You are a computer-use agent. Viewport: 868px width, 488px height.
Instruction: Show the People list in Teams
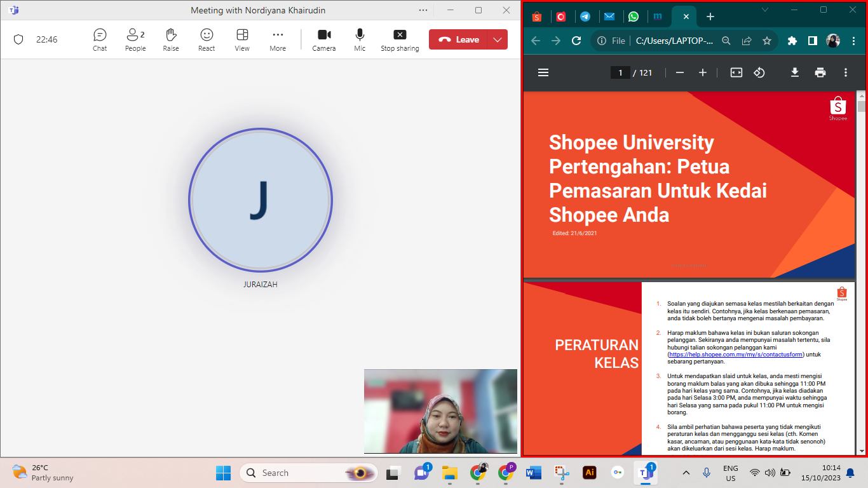click(x=135, y=39)
